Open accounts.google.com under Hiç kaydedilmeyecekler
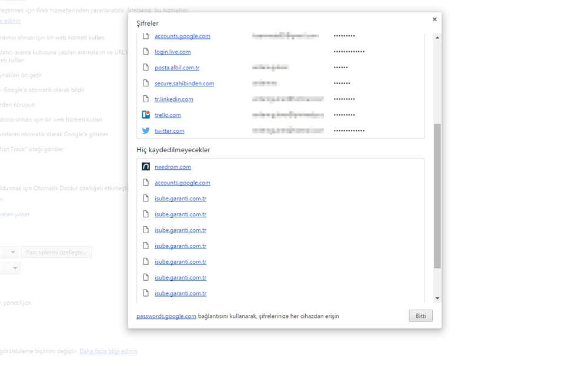588x366 pixels. tap(182, 183)
